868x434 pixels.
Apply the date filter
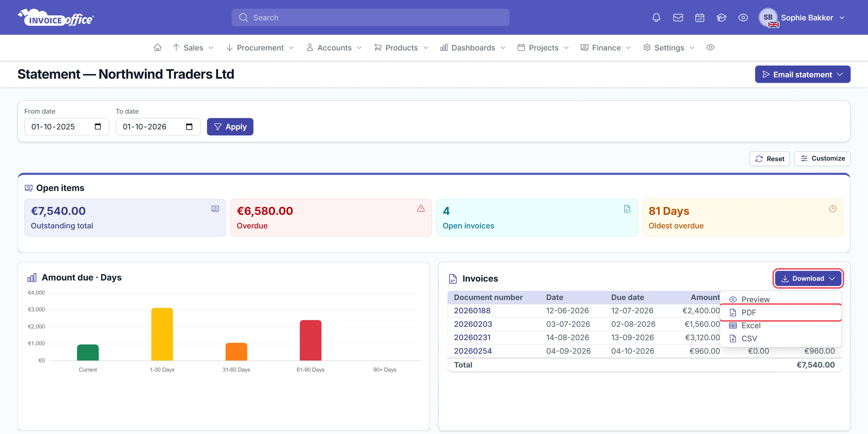click(x=230, y=127)
